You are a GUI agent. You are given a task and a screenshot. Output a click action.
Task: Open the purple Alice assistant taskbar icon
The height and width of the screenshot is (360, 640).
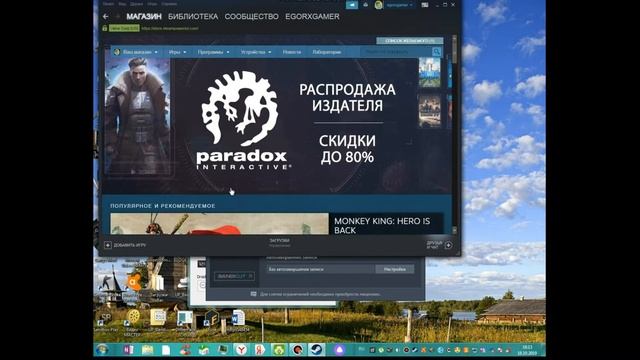(x=340, y=350)
